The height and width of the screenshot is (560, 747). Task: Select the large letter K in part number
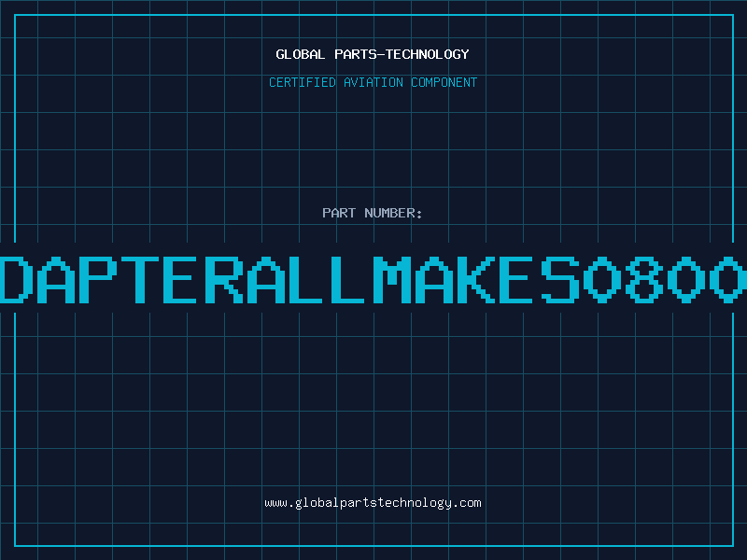pyautogui.click(x=475, y=279)
